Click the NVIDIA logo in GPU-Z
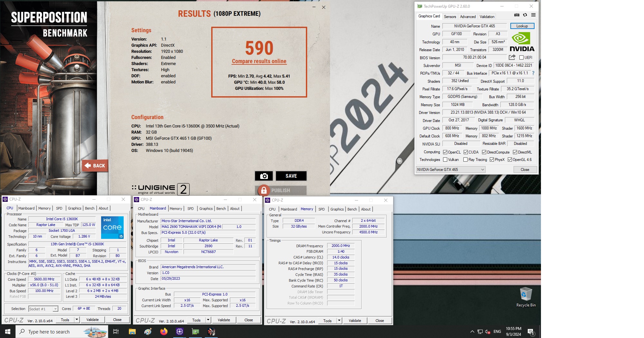The height and width of the screenshot is (338, 644). 522,42
